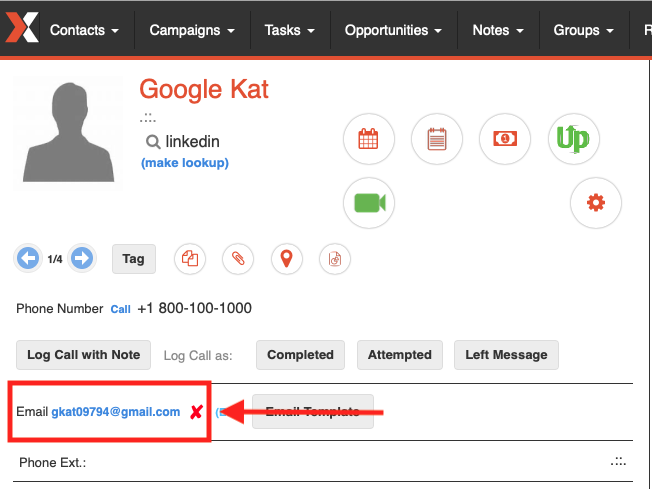652x489 pixels.
Task: Click the green Up icon
Action: pyautogui.click(x=573, y=139)
